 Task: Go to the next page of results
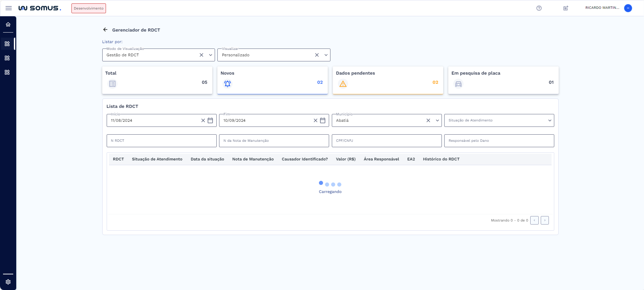(x=545, y=220)
